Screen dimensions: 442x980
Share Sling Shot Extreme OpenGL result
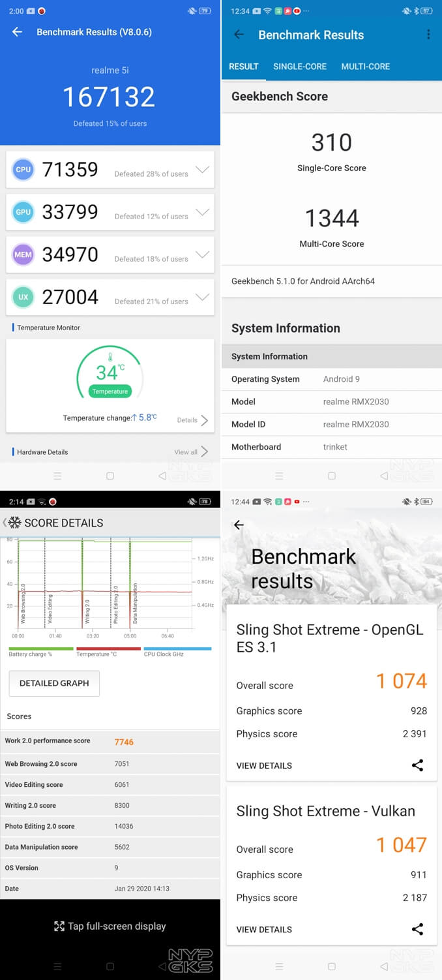pyautogui.click(x=418, y=765)
